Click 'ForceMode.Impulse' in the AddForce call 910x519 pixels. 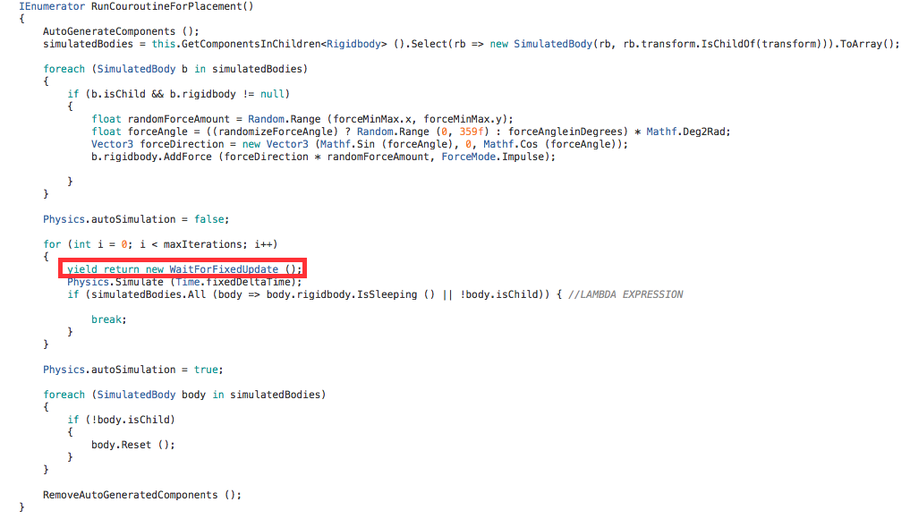pos(492,157)
